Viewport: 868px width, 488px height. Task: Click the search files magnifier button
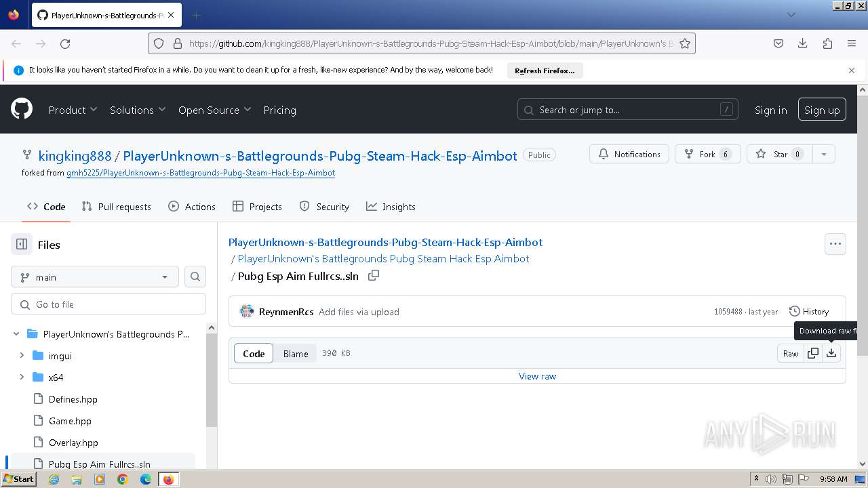pos(195,277)
